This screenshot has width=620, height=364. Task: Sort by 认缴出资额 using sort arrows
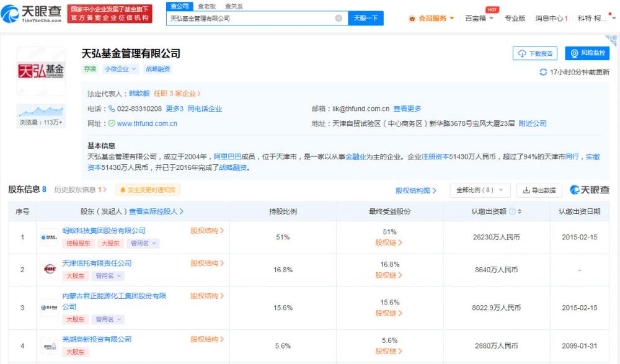pos(520,211)
